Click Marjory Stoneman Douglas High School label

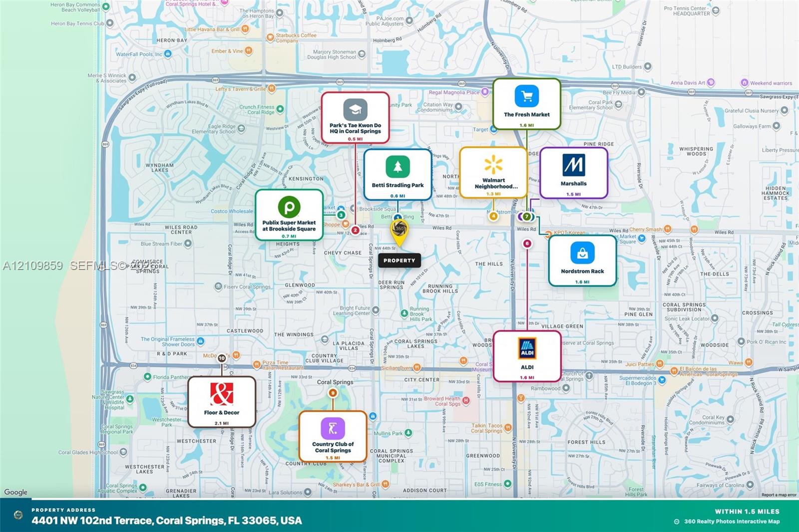[x=332, y=54]
